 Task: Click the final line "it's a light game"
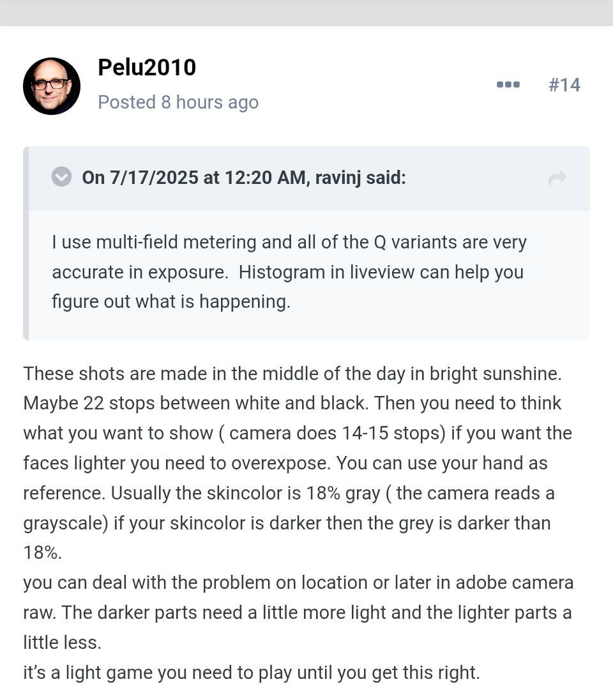pyautogui.click(x=251, y=673)
